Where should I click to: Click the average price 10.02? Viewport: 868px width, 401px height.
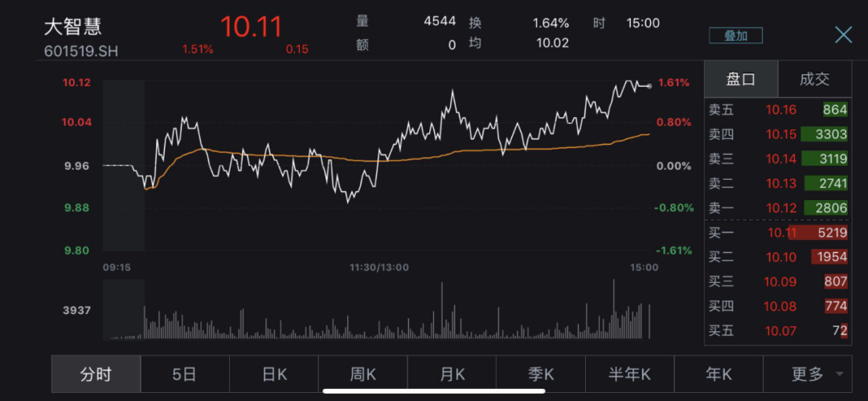pos(552,43)
